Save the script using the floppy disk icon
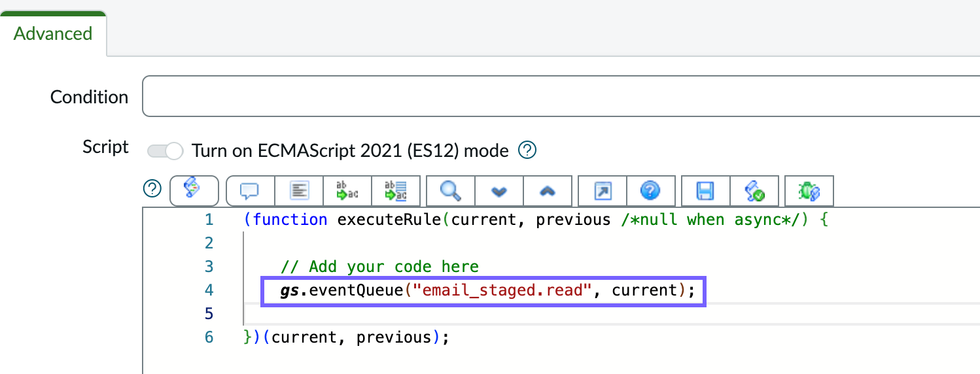The image size is (980, 374). tap(705, 191)
